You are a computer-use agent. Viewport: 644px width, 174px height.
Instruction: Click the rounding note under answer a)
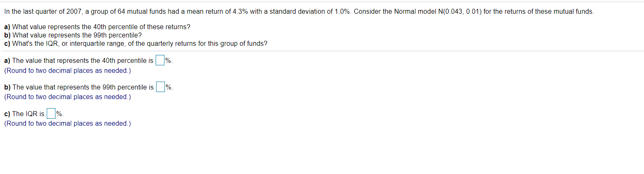68,71
